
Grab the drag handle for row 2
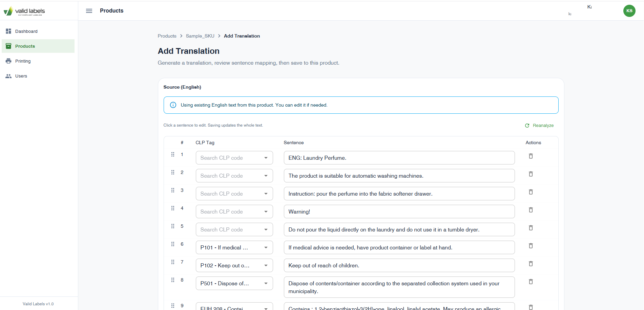172,172
